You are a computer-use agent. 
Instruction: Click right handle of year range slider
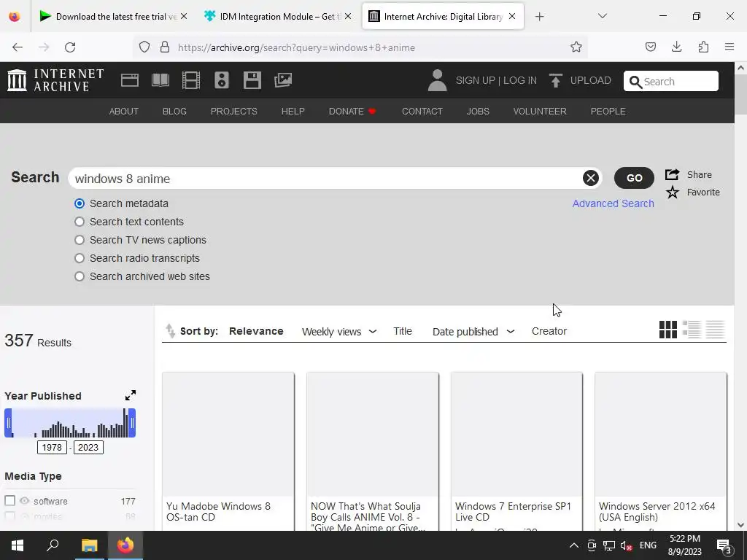pyautogui.click(x=132, y=423)
